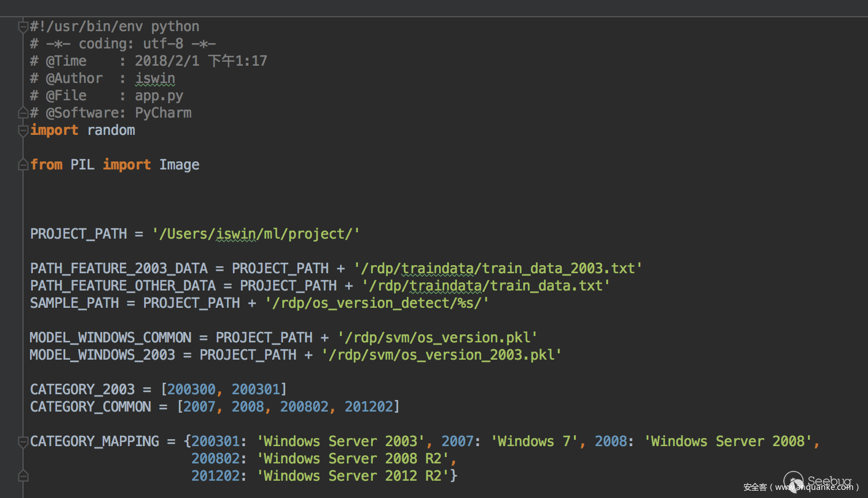The height and width of the screenshot is (498, 868).
Task: Click the fold marker beside the @Software comment
Action: [x=23, y=113]
